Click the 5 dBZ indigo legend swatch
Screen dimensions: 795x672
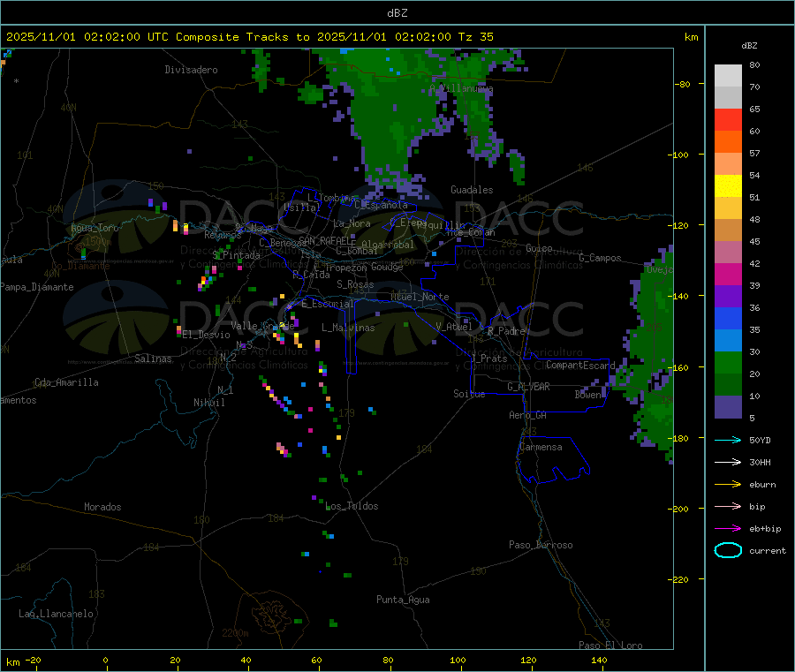728,407
